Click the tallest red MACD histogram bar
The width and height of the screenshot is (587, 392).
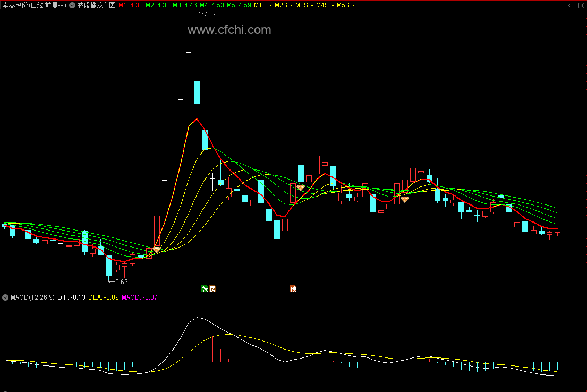(189, 333)
